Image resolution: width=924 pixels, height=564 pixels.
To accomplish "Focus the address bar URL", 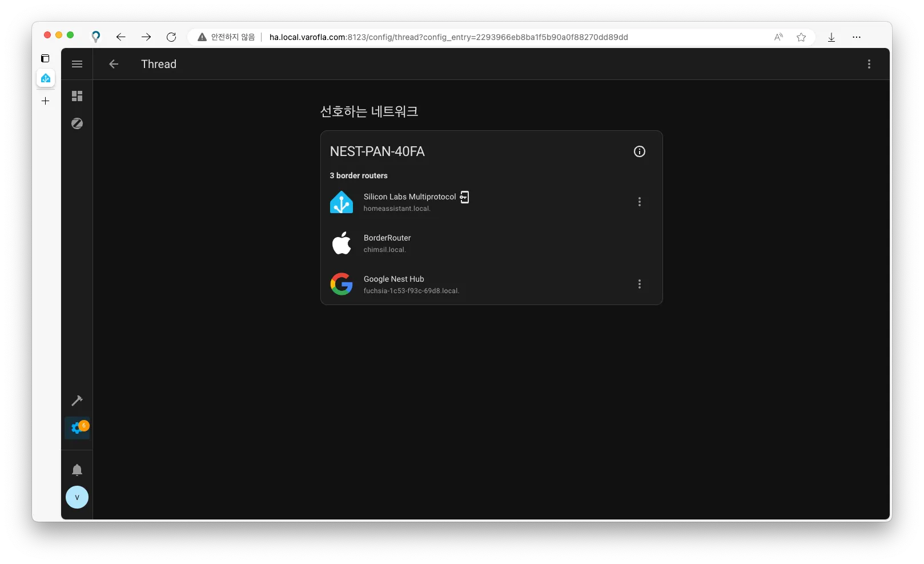I will coord(448,37).
